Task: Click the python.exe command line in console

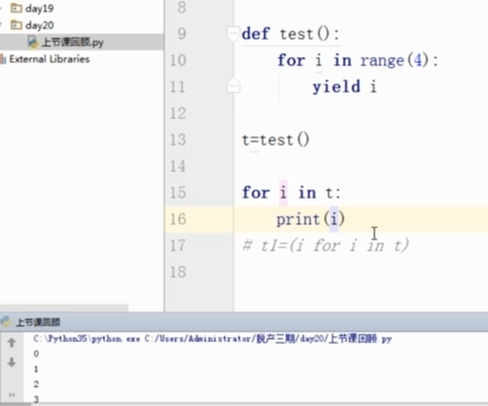Action: [213, 339]
